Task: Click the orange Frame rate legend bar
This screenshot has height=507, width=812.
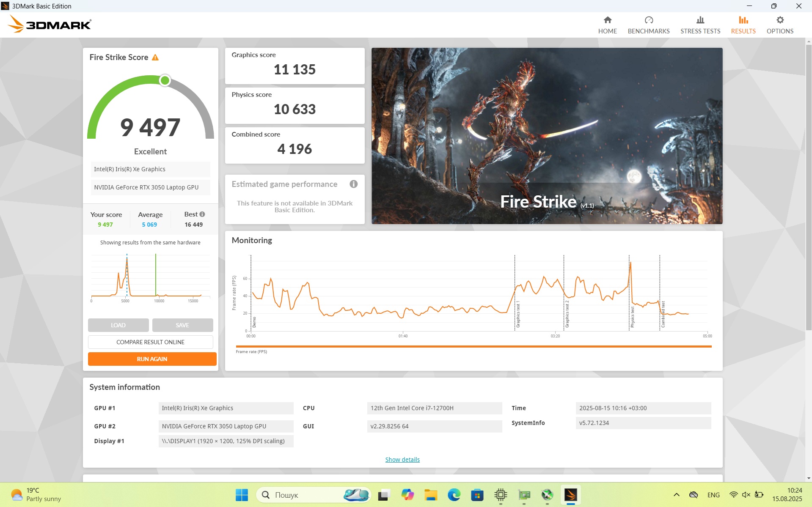Action: 473,346
